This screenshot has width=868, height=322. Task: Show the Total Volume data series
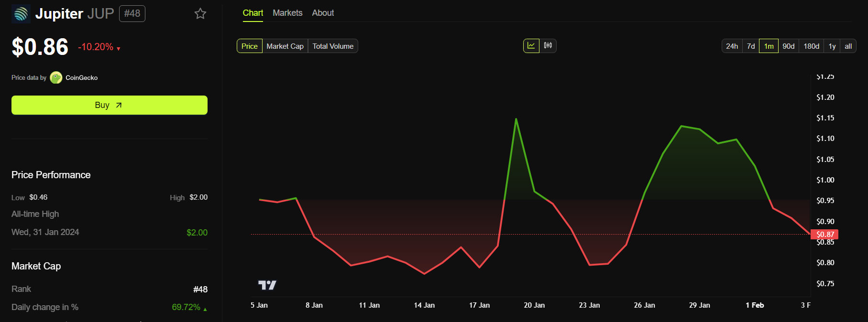[x=333, y=46]
